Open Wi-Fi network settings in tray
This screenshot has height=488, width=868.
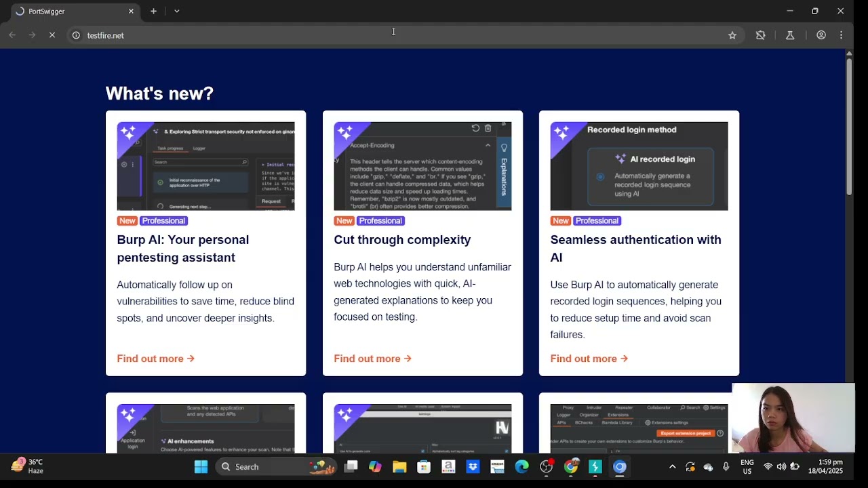click(x=768, y=466)
